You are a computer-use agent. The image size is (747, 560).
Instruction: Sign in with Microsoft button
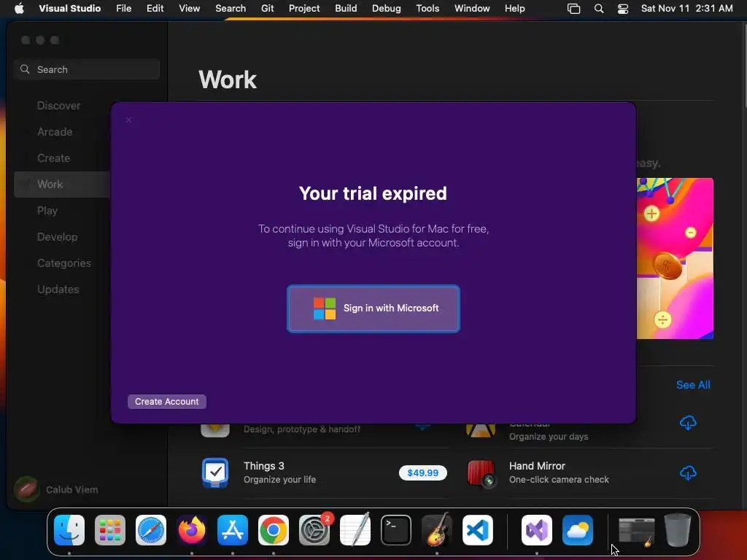point(373,308)
